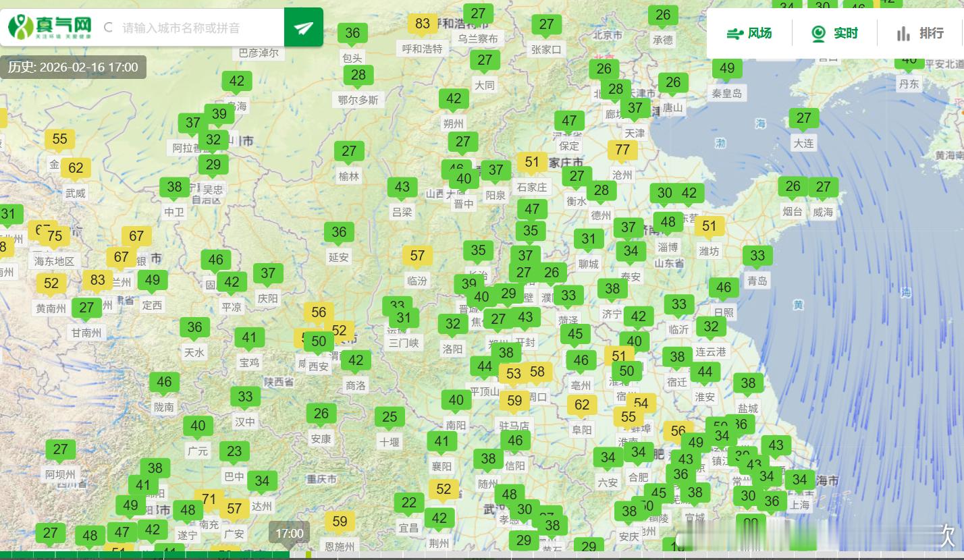Open the 宝鸡 marker showing 41
Viewport: 964px width, 560px height.
tap(249, 339)
